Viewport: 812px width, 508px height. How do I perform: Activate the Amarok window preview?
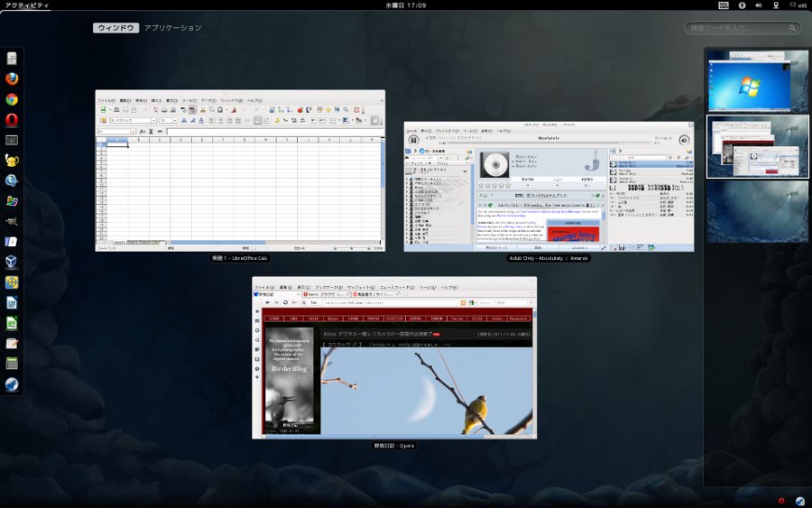coord(549,186)
